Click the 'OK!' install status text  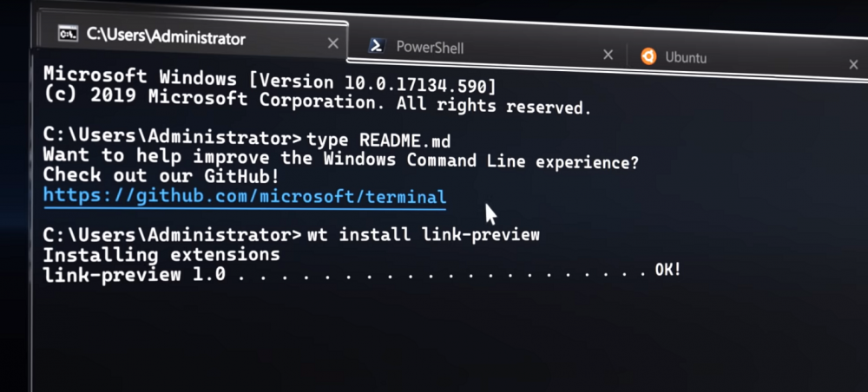click(x=667, y=270)
